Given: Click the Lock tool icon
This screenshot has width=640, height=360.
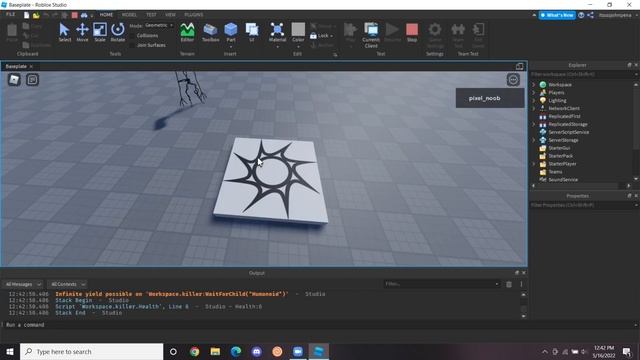Looking at the screenshot, I should point(313,36).
